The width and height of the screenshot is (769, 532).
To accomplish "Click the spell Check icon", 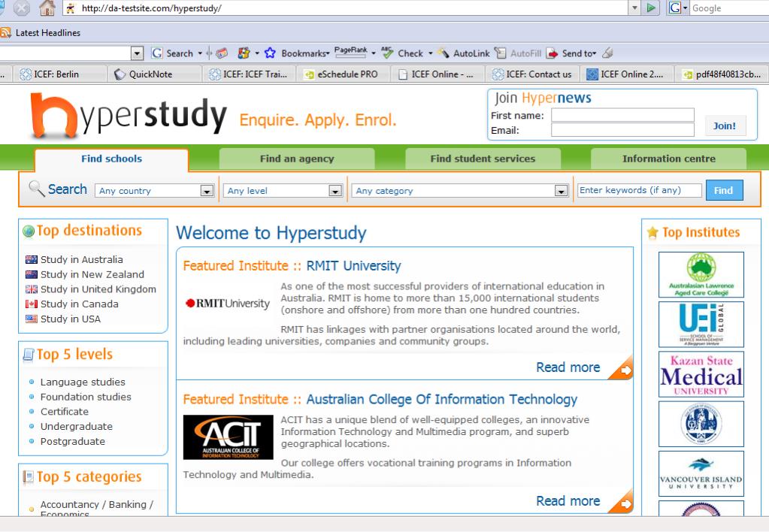I will [387, 53].
